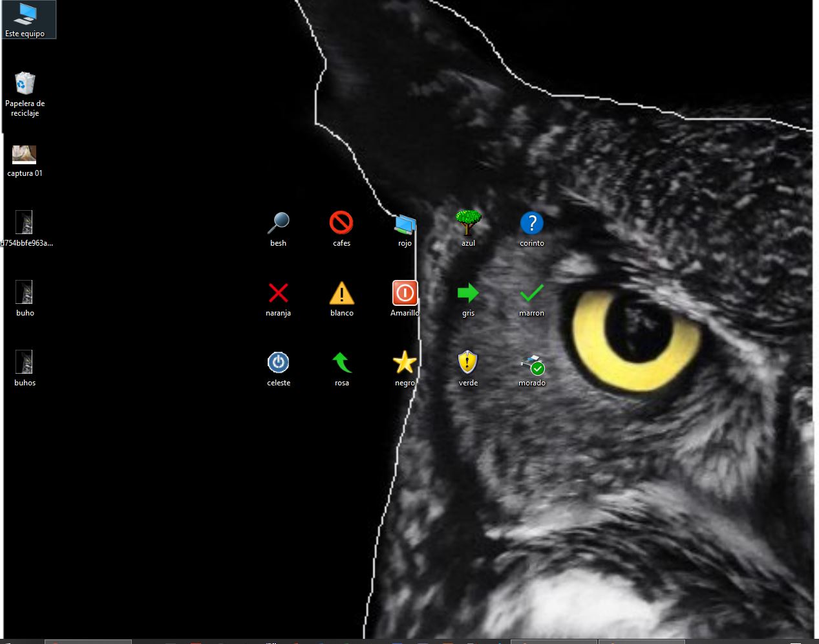The height and width of the screenshot is (644, 819).
Task: Click the green checkmark labeled marron
Action: pyautogui.click(x=531, y=293)
